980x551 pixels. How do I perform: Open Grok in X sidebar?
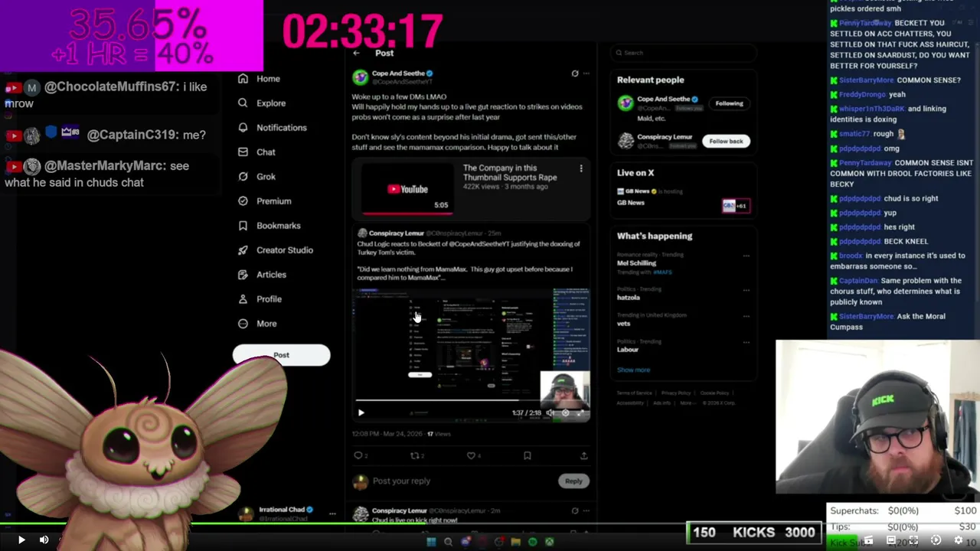click(256, 177)
